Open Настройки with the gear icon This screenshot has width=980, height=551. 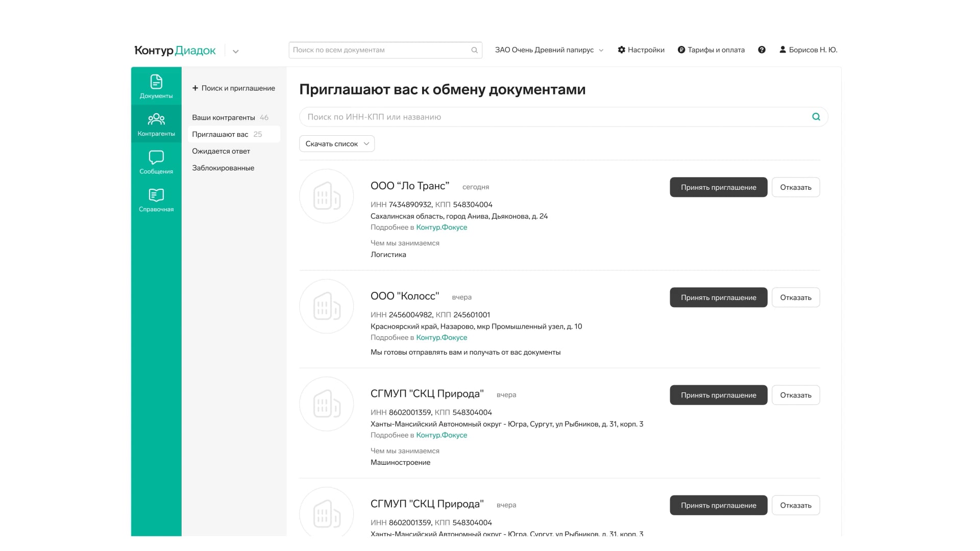pyautogui.click(x=641, y=50)
